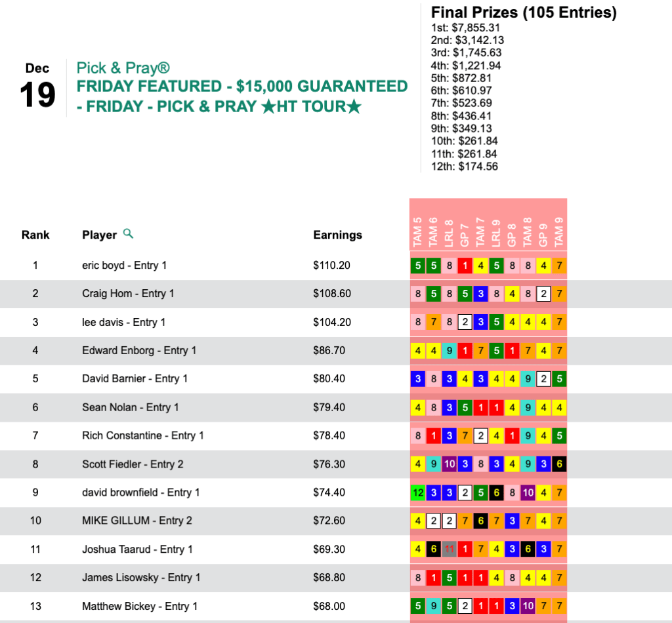Open Scott Fiedler - Entry 2 entry
Screen dimensions: 672x623
point(133,464)
